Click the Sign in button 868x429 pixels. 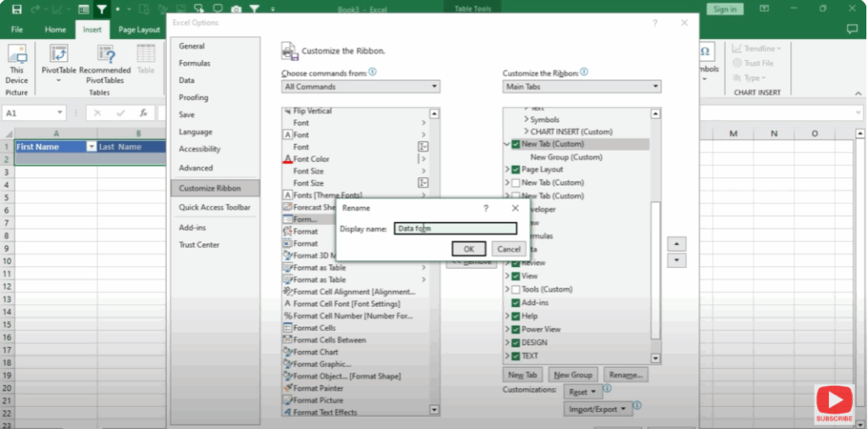point(725,9)
